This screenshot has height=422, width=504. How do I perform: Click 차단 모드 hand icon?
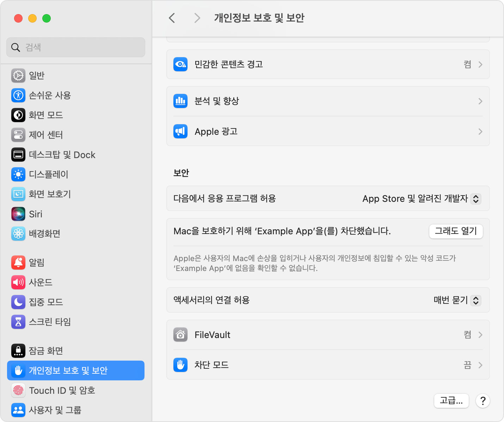(x=180, y=365)
